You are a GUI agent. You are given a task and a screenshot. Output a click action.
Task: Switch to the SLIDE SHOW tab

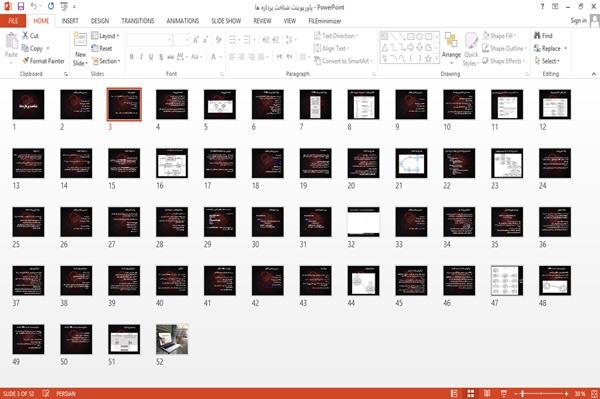(226, 21)
